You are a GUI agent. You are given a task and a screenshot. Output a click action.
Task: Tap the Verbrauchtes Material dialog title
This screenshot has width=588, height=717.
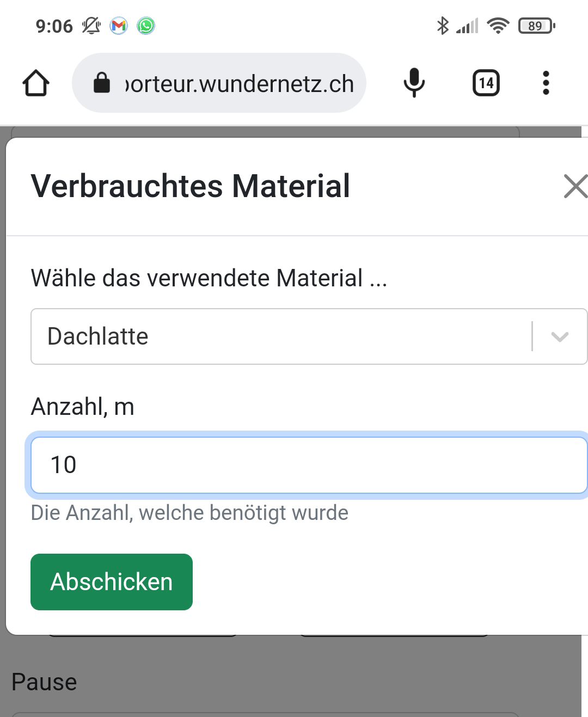[191, 186]
